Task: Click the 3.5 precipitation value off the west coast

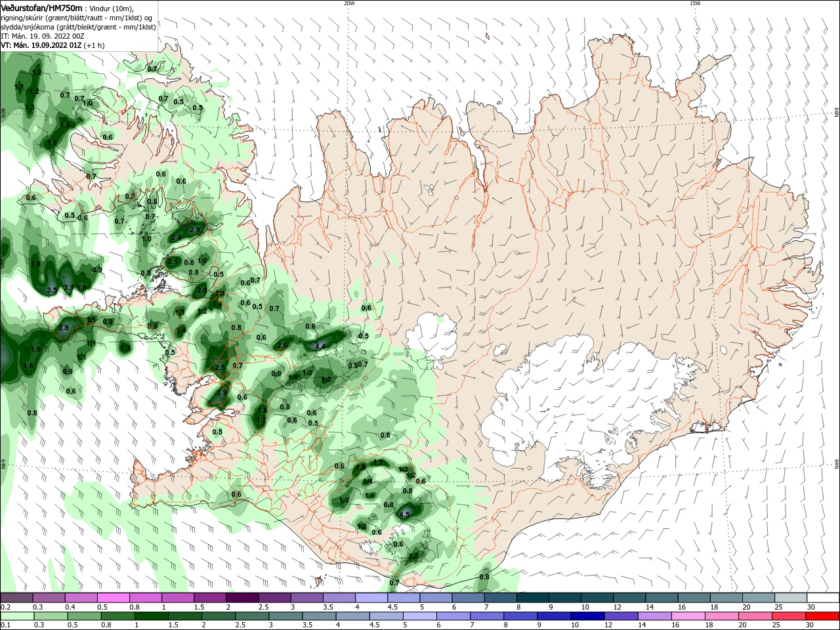Action: (x=52, y=289)
